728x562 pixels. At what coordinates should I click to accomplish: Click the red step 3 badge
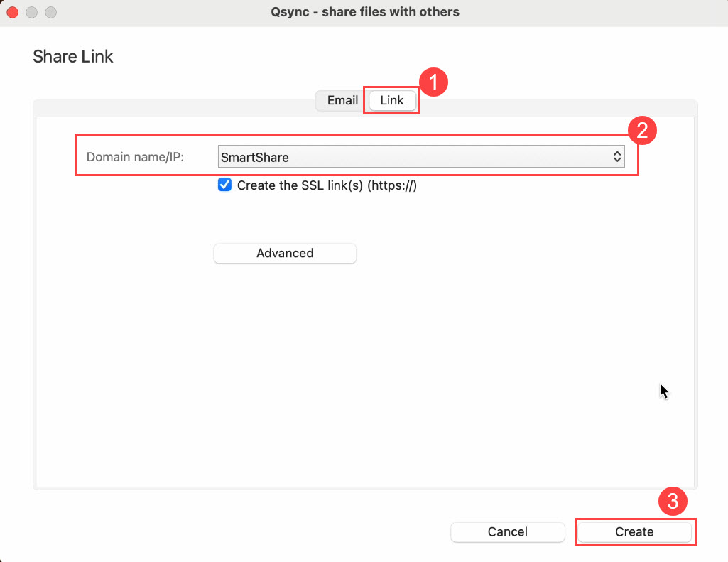[x=672, y=501]
